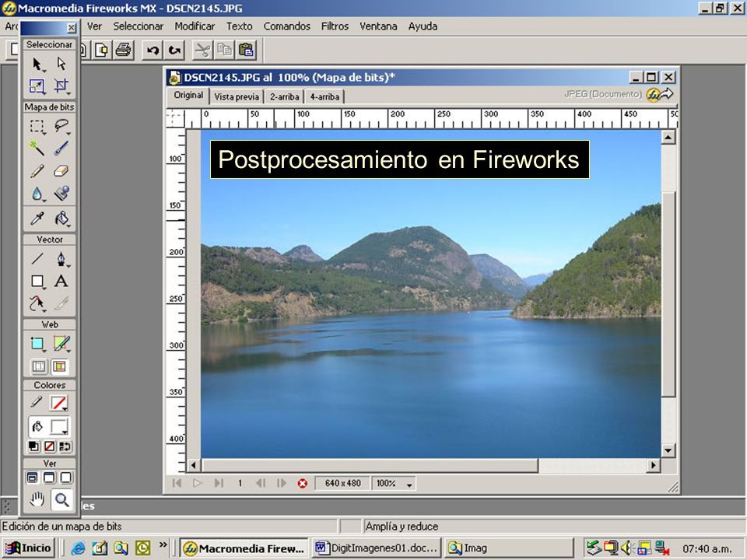Select the Pointer tool
This screenshot has height=560, width=747.
pyautogui.click(x=37, y=65)
